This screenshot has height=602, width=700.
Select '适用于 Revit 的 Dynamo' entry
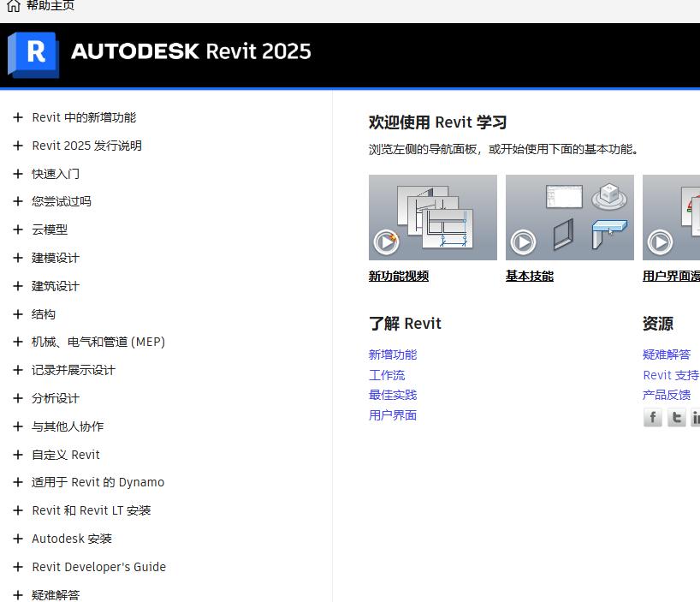pos(98,482)
